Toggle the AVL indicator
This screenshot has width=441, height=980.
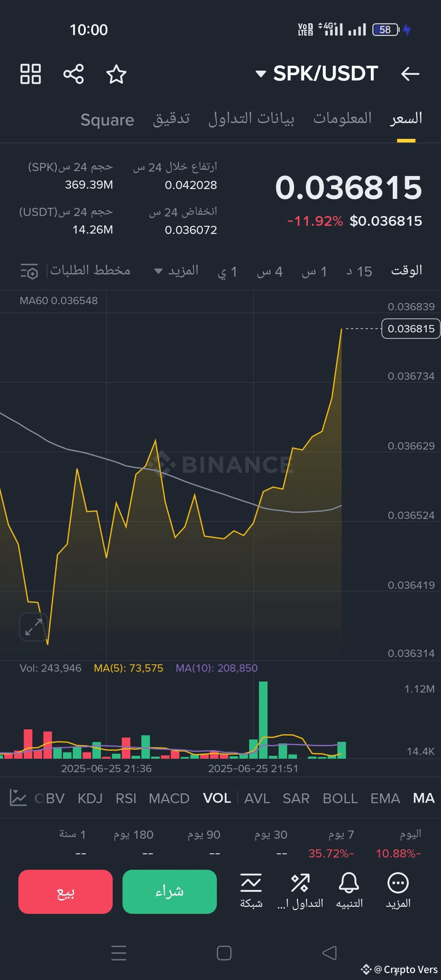click(x=257, y=798)
